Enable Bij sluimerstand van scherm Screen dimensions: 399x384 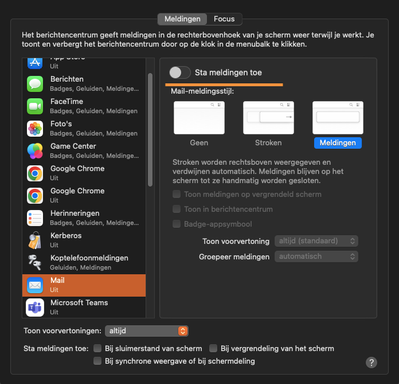click(97, 348)
